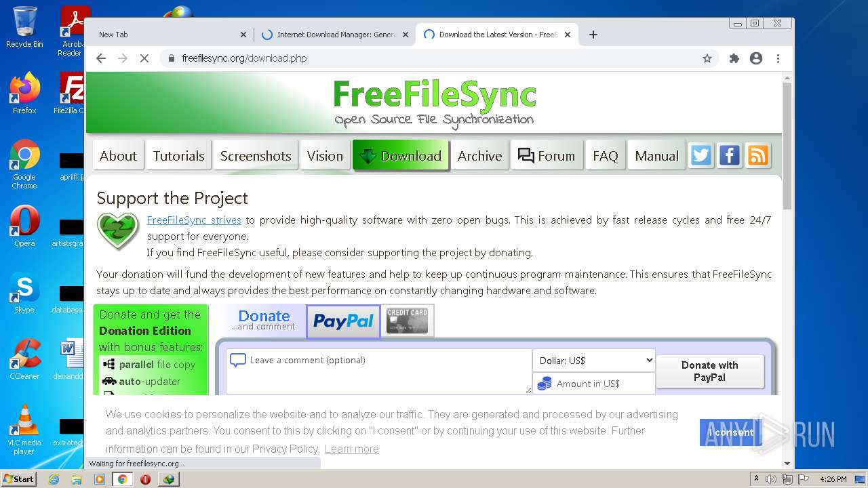Show hidden system tray icons
This screenshot has width=868, height=488.
click(x=756, y=479)
